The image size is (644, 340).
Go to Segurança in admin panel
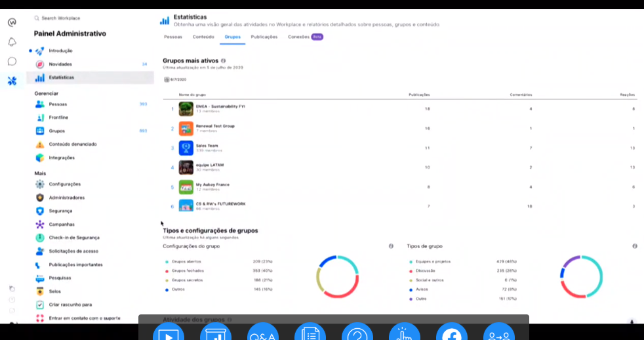[60, 211]
